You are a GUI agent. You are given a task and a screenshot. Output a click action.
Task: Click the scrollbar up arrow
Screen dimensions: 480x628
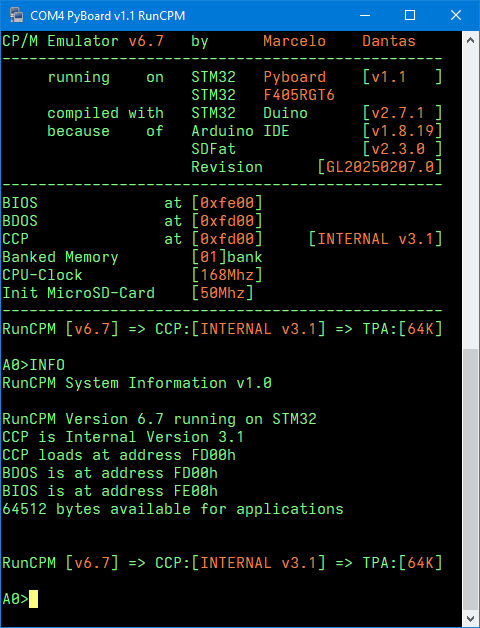point(471,40)
